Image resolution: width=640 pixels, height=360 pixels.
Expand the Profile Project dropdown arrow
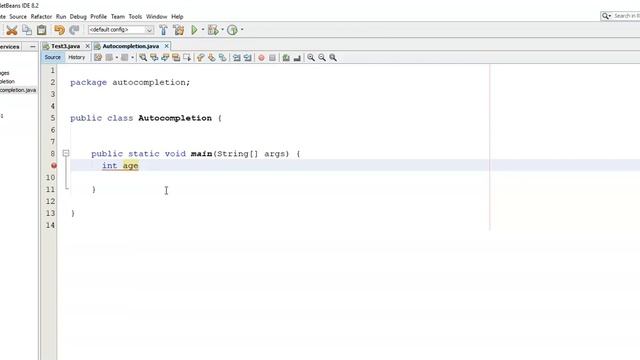click(x=242, y=30)
